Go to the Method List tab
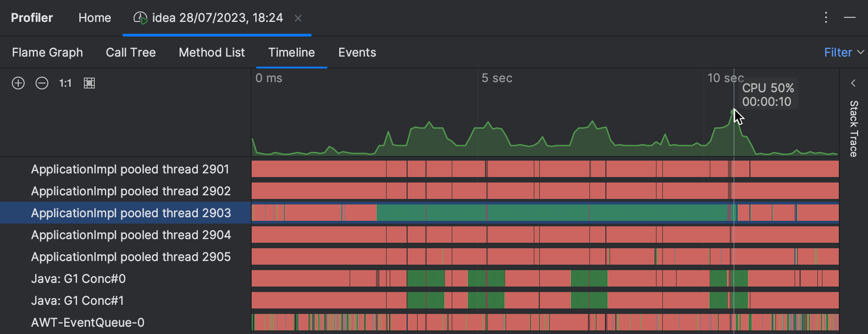 coord(212,52)
